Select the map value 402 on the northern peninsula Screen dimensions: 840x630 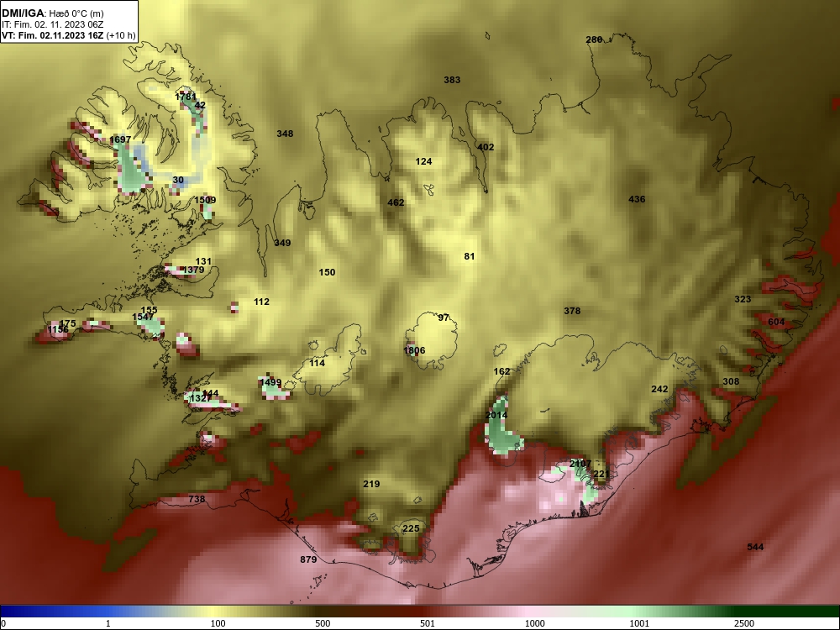[x=486, y=147]
